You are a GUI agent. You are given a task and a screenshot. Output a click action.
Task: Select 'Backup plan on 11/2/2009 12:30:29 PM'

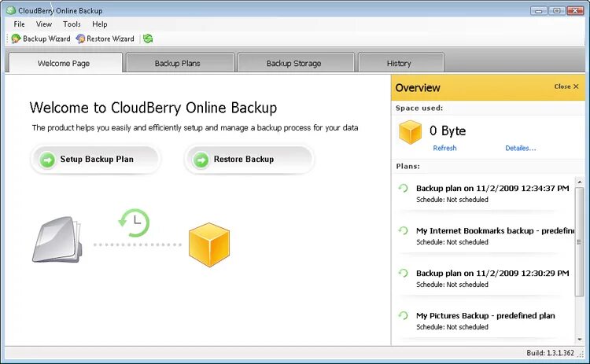click(492, 273)
